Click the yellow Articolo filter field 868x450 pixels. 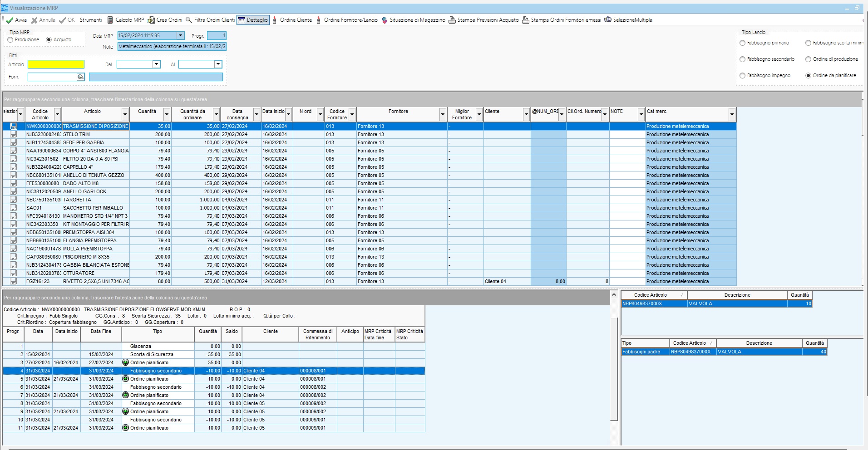56,64
